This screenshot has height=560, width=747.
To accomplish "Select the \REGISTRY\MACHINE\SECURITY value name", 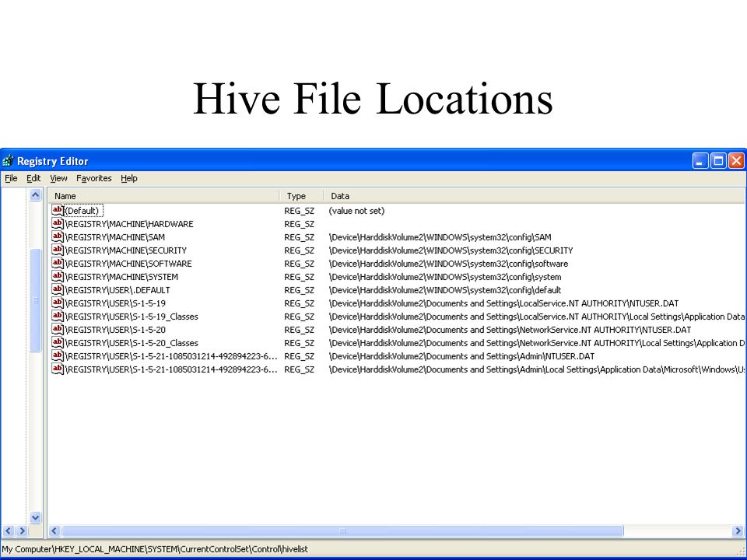I will 126,250.
